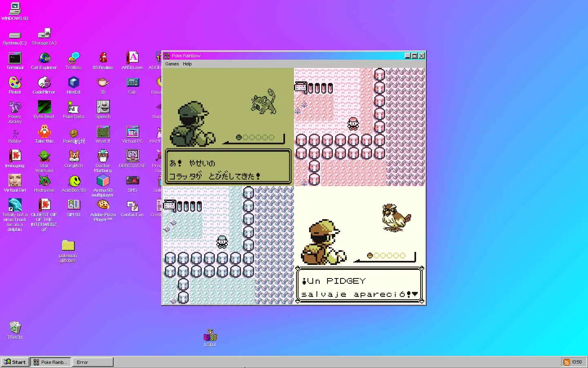Open the Virtual PC icon
588x368 pixels.
tap(132, 135)
